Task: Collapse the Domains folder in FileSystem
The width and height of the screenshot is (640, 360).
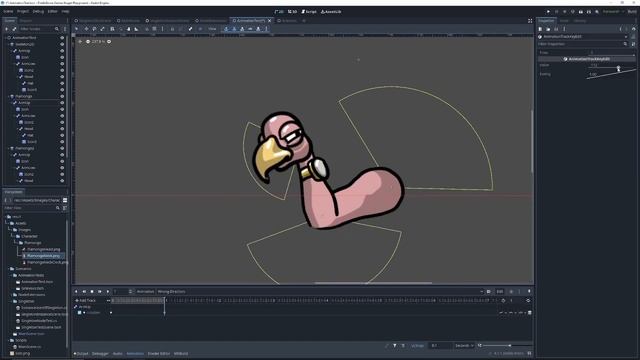Action: click(x=9, y=269)
